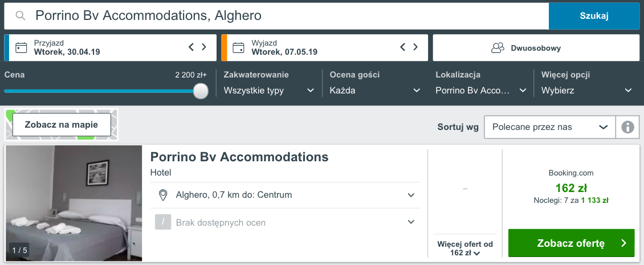Open the Zakwaterowanie filter dropdown
644x265 pixels.
tap(269, 90)
